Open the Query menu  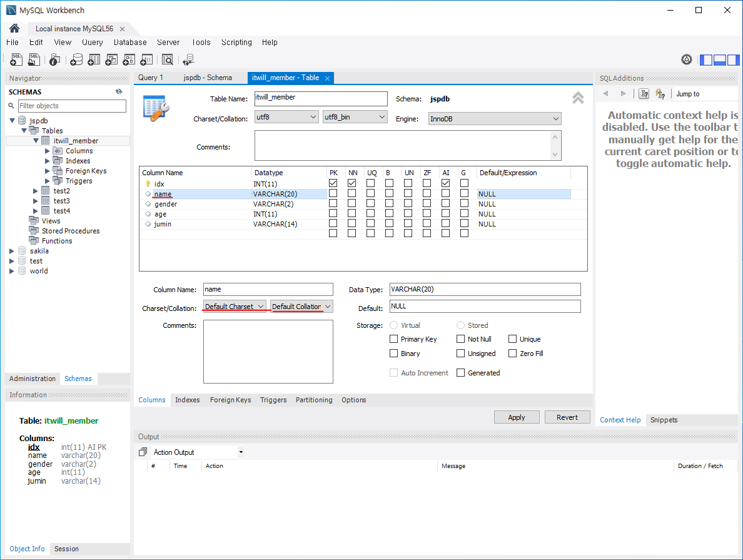point(93,42)
